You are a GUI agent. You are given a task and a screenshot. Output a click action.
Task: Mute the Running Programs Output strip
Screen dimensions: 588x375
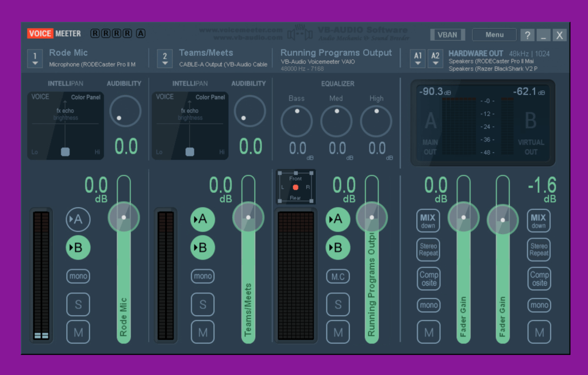[x=338, y=332]
